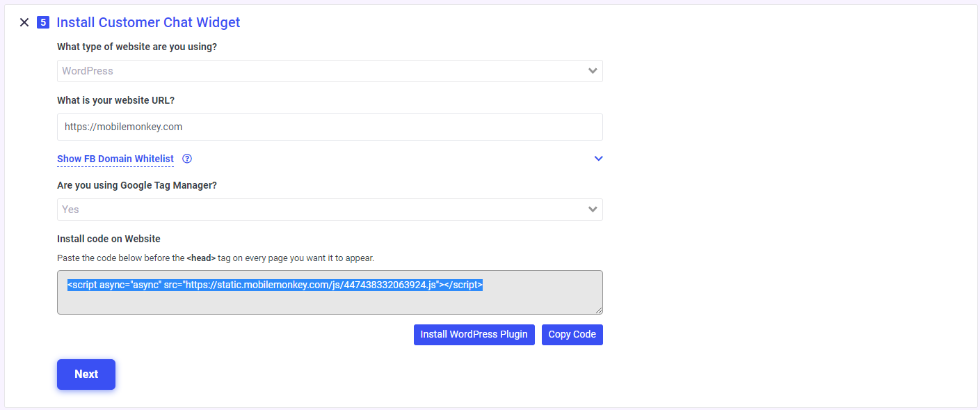Click the resize handle of the code box
Viewport: 980px width, 410px height.
[599, 311]
